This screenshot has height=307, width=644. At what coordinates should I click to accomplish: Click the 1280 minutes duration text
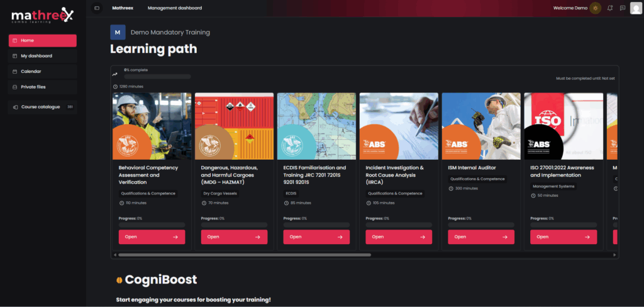131,86
